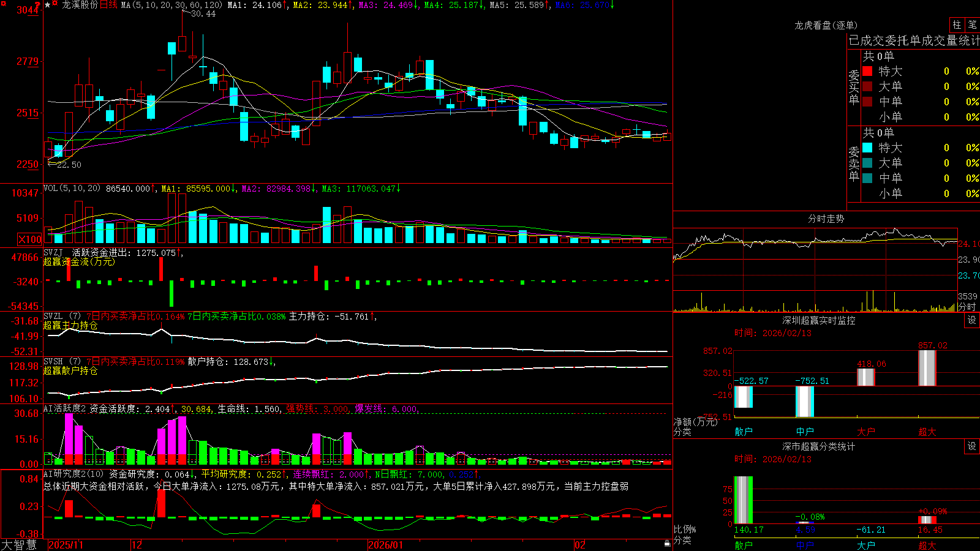The image size is (980, 551).
Task: Jump to 2025/11 on the time axis
Action: [66, 545]
